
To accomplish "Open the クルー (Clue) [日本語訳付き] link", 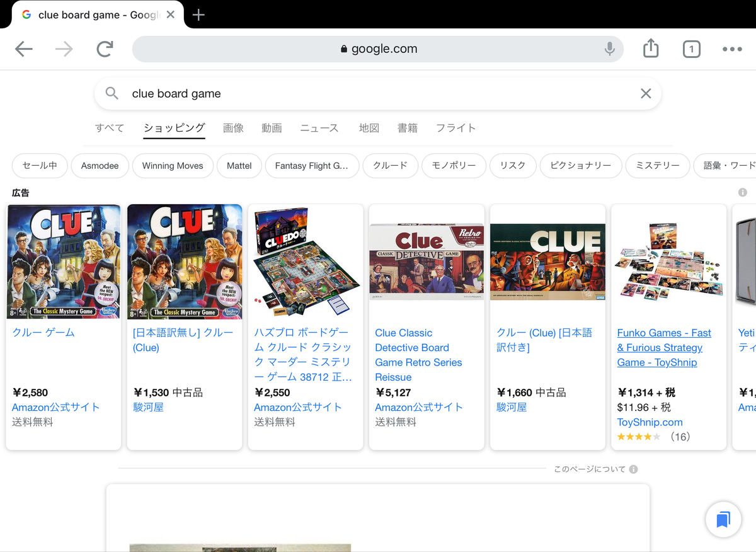I will pyautogui.click(x=544, y=340).
